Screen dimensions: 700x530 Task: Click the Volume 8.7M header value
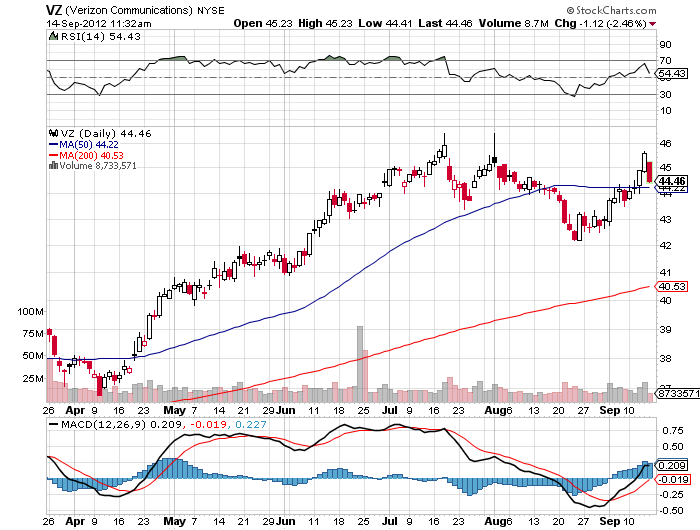pos(513,23)
